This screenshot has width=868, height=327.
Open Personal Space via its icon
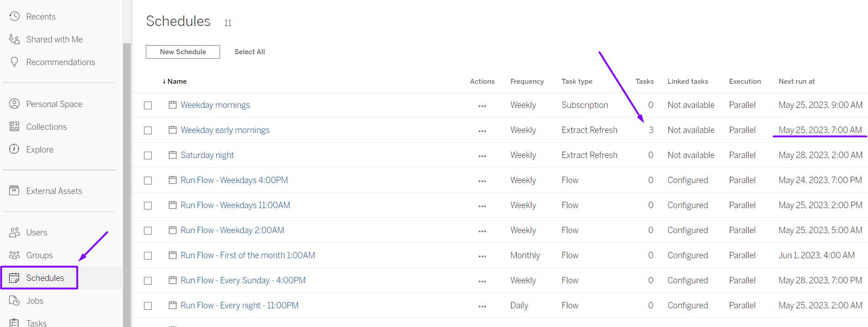coord(15,104)
